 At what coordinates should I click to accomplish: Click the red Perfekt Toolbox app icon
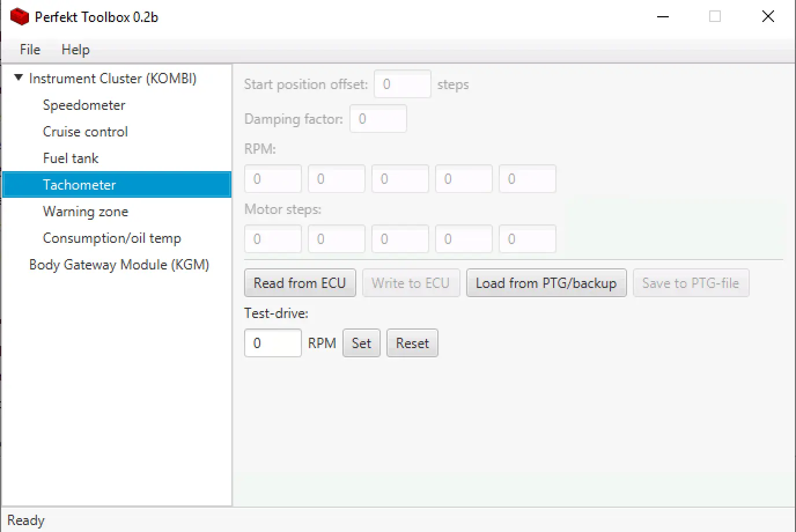(19, 17)
